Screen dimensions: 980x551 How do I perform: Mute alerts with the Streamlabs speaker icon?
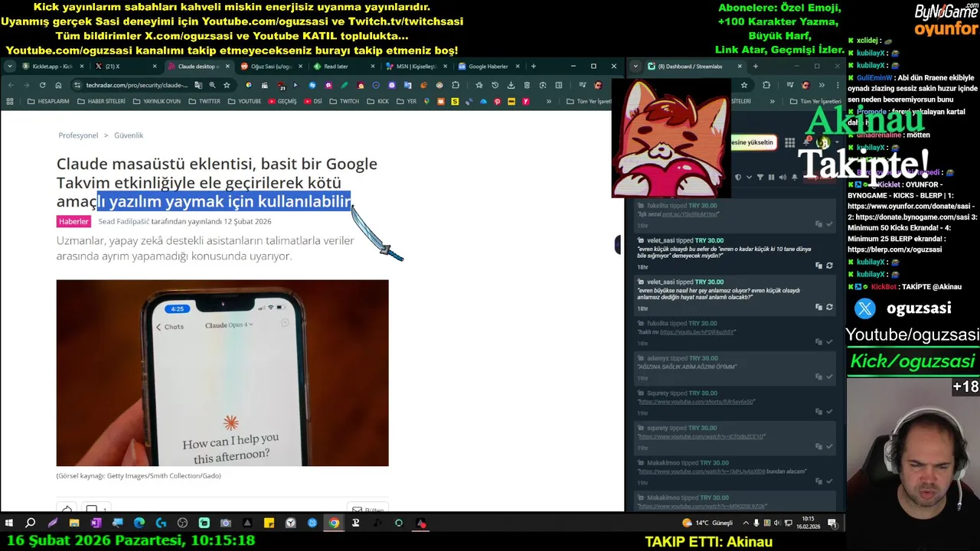click(x=782, y=177)
